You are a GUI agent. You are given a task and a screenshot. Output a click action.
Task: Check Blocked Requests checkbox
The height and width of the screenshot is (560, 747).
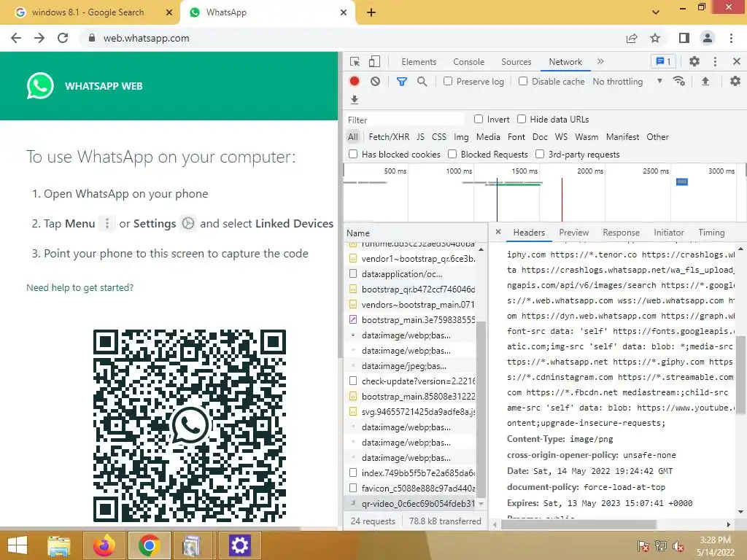[x=452, y=154]
